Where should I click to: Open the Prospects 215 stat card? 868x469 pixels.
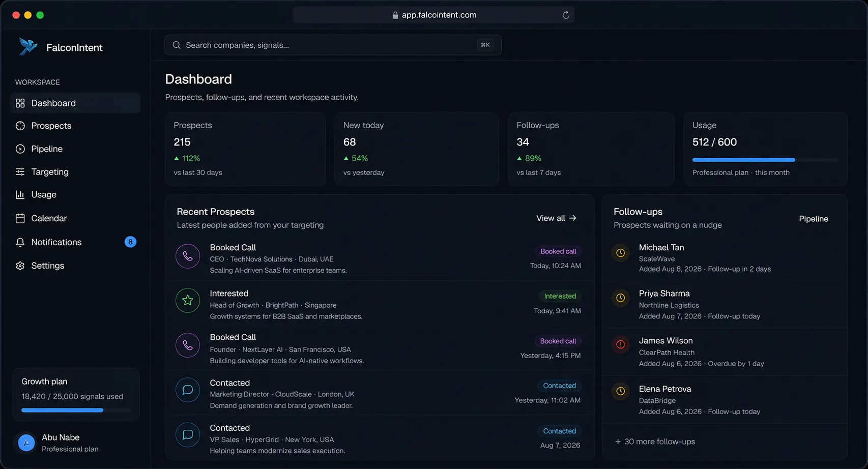pos(245,149)
